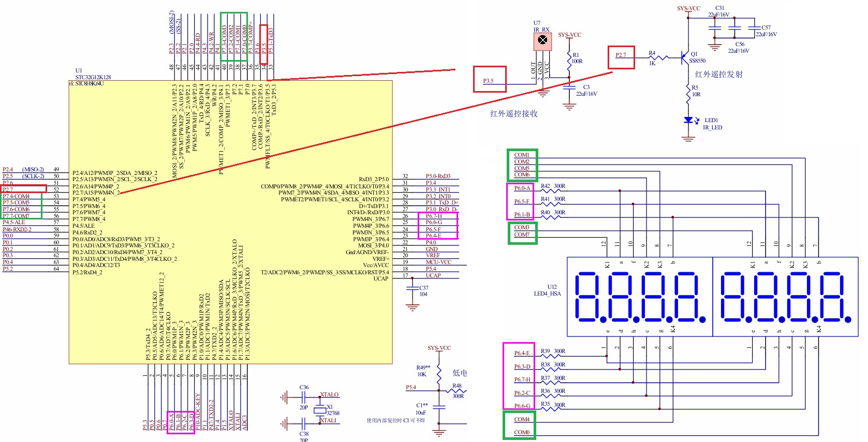Click the 红外遥控发射 caption text
Viewport: 868px width, 442px height.
pos(718,75)
